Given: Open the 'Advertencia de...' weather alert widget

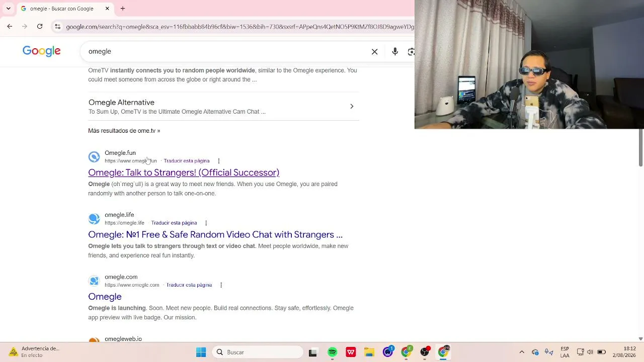Looking at the screenshot, I should point(34,352).
